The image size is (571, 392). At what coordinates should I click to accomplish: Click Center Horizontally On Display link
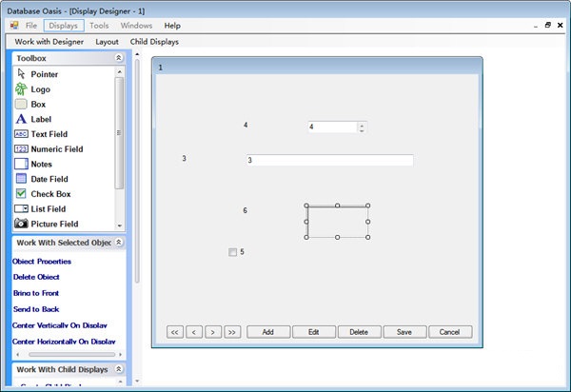[64, 342]
